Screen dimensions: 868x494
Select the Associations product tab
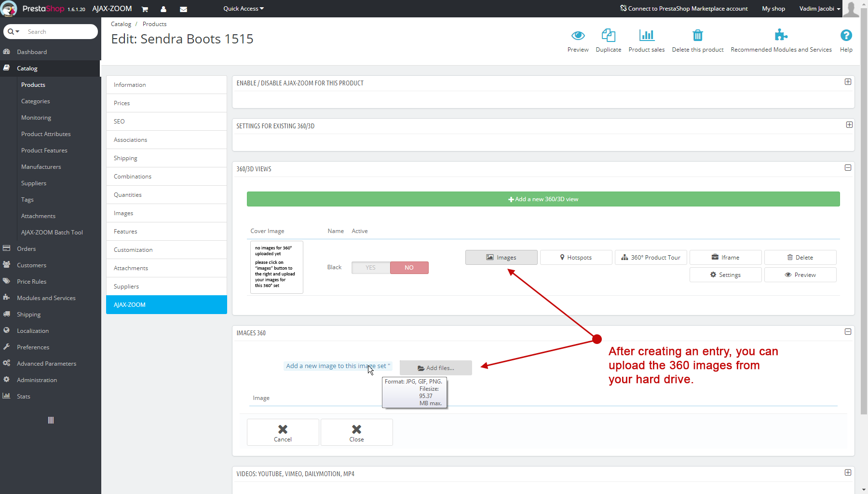pos(166,140)
